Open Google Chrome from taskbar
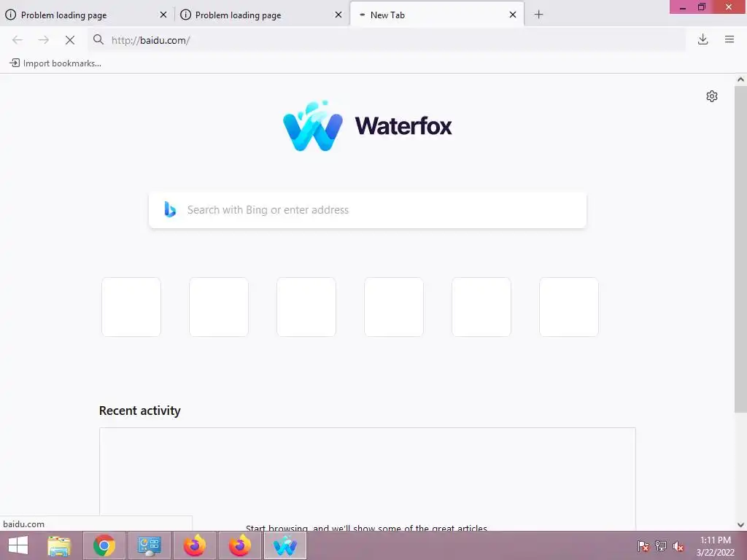 (x=104, y=545)
